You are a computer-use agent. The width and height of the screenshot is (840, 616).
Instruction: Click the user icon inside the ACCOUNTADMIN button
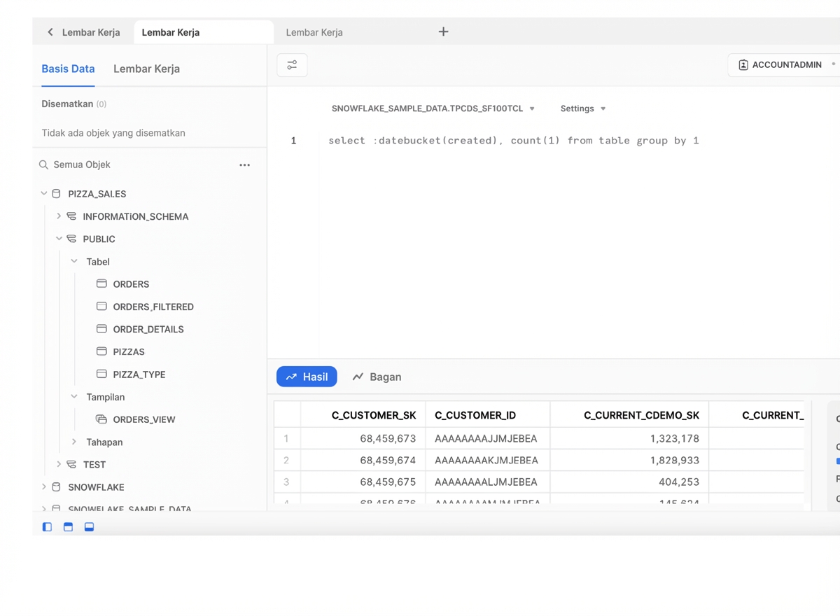tap(743, 64)
